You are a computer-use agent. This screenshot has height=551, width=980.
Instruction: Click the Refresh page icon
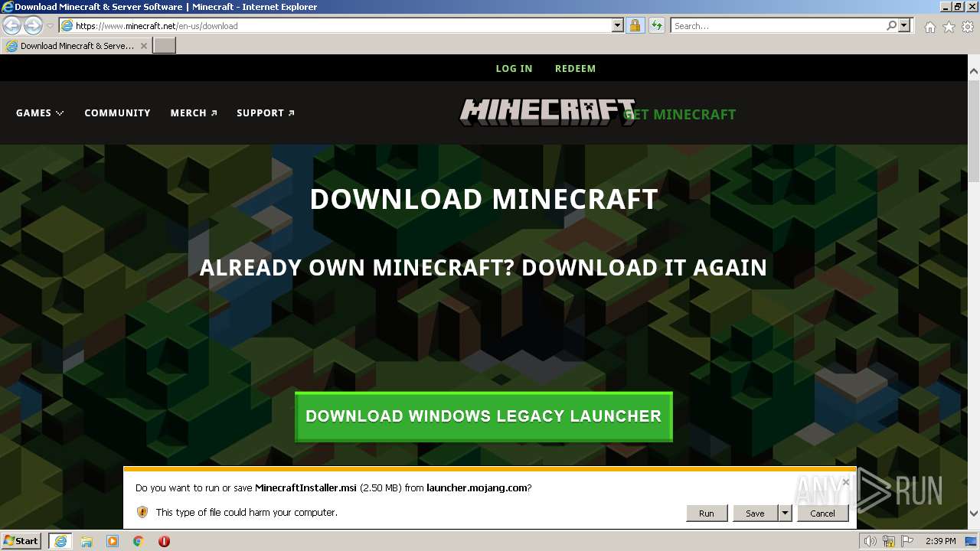coord(657,25)
